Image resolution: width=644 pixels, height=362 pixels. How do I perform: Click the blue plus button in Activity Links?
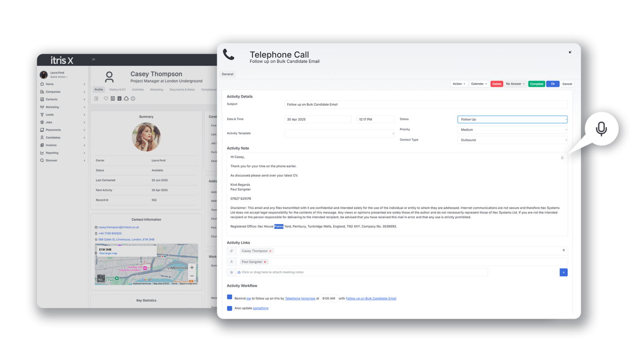click(563, 272)
